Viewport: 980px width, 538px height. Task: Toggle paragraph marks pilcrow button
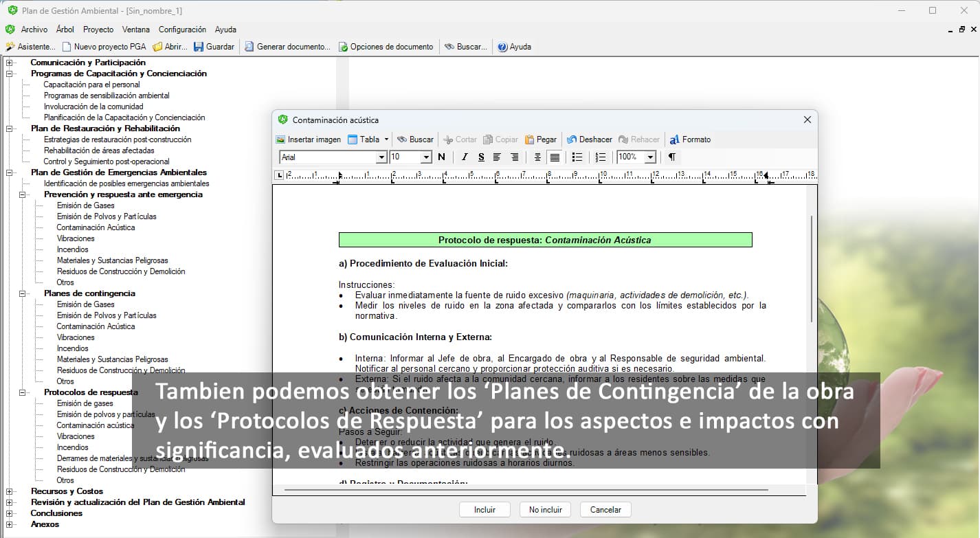[672, 157]
